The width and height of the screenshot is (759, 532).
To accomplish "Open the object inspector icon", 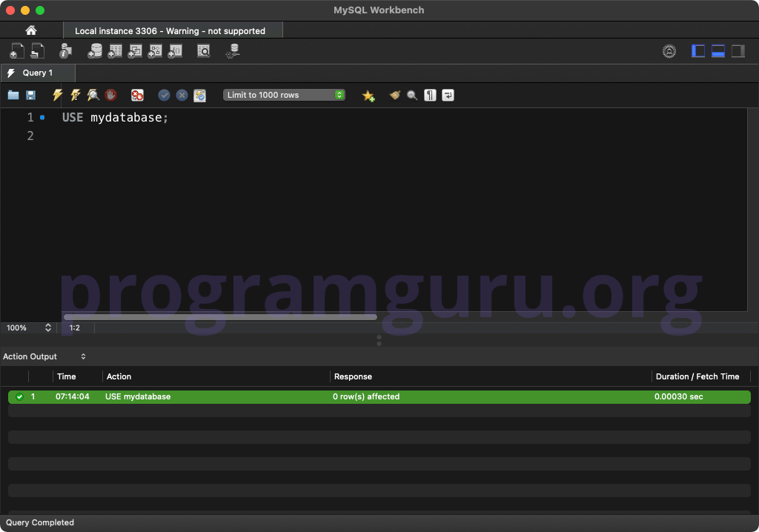I will point(65,51).
